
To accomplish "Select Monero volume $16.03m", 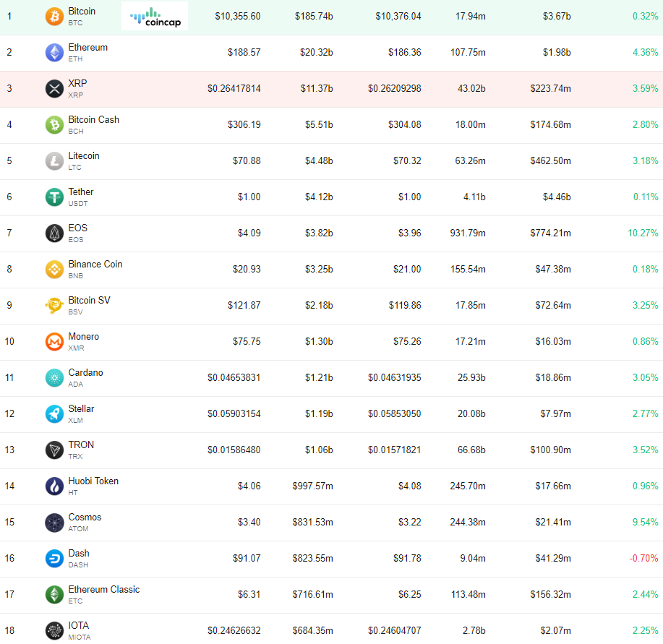I will pos(553,341).
